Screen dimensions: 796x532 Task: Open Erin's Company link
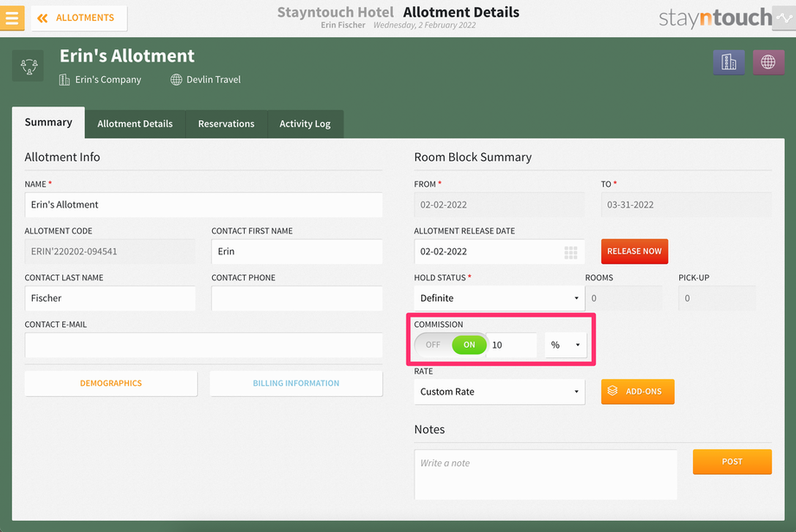pyautogui.click(x=108, y=80)
